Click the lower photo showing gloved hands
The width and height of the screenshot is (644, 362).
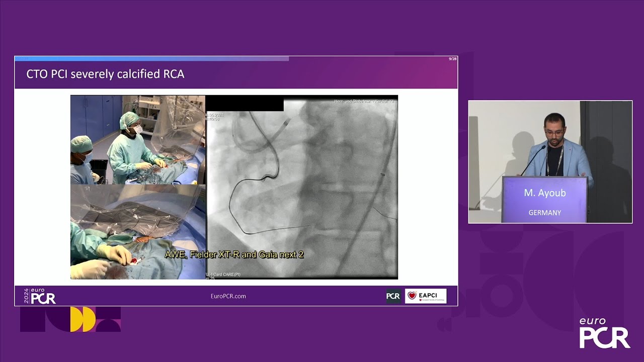point(138,232)
